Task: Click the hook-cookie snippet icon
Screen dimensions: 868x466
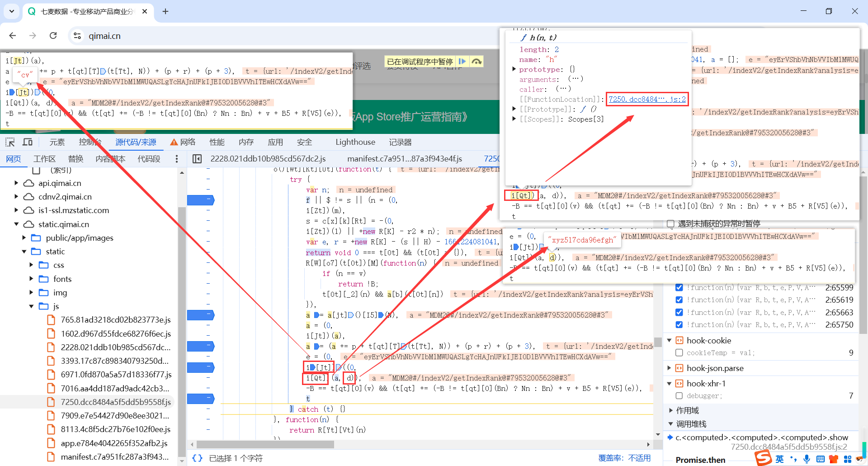Action: [x=679, y=340]
